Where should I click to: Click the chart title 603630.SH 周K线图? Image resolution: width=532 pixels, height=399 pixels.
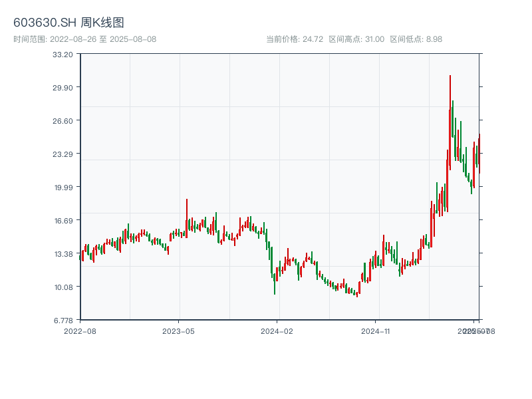tap(68, 23)
